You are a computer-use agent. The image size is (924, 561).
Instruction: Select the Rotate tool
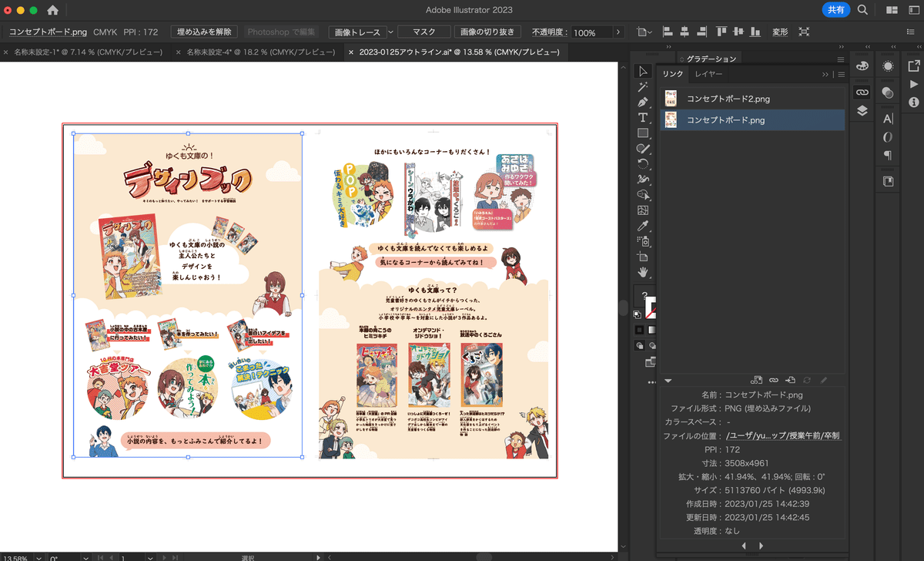(x=643, y=164)
